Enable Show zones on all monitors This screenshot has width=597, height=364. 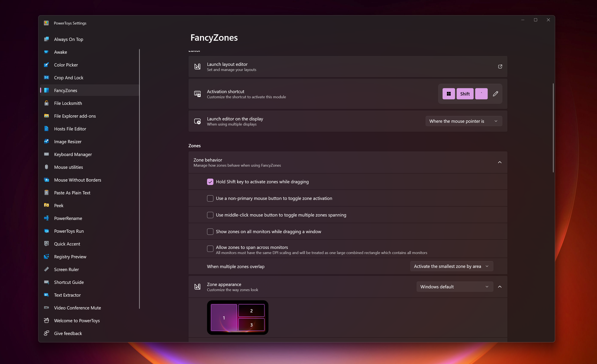point(210,231)
